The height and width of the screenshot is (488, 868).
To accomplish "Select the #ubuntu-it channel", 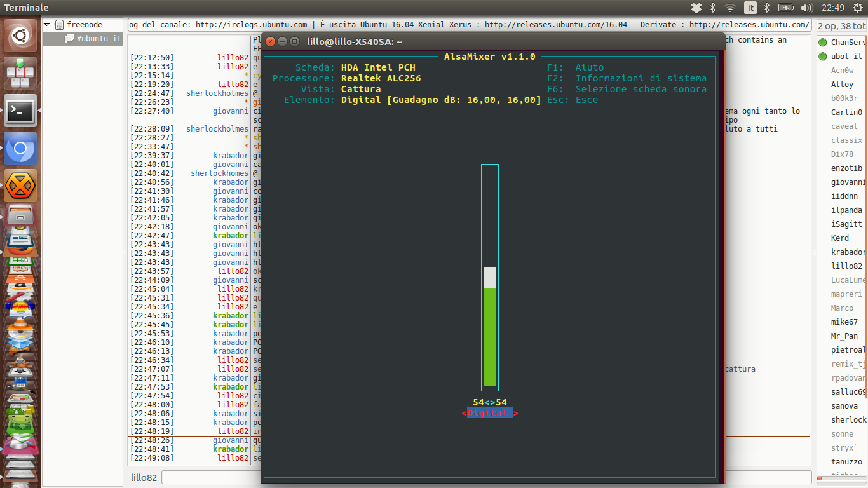I will (98, 39).
